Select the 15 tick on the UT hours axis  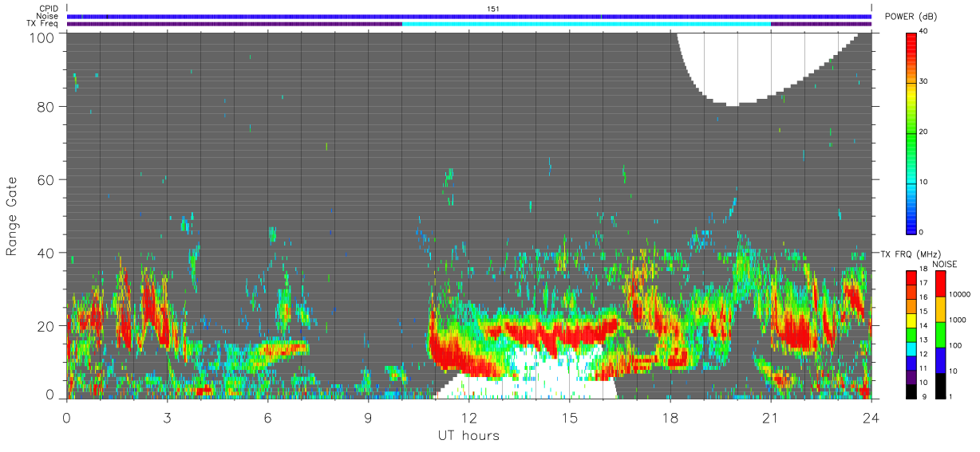tap(569, 418)
